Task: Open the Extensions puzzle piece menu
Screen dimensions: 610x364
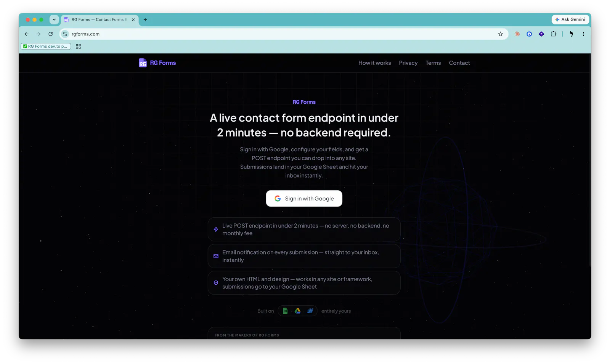Action: (554, 34)
